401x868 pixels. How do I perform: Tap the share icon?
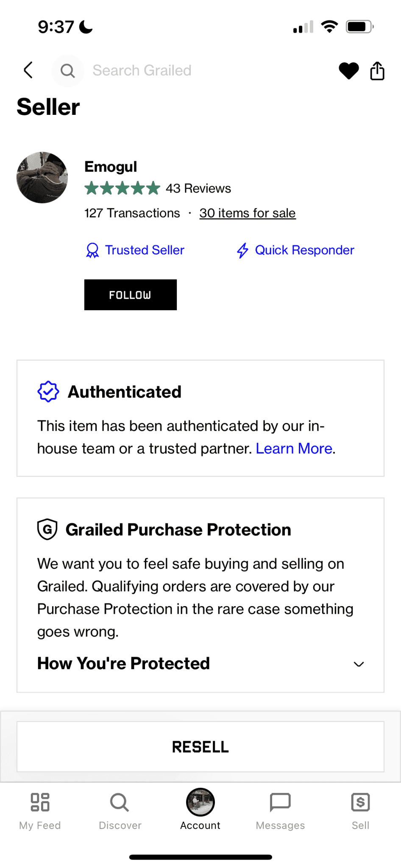click(377, 71)
